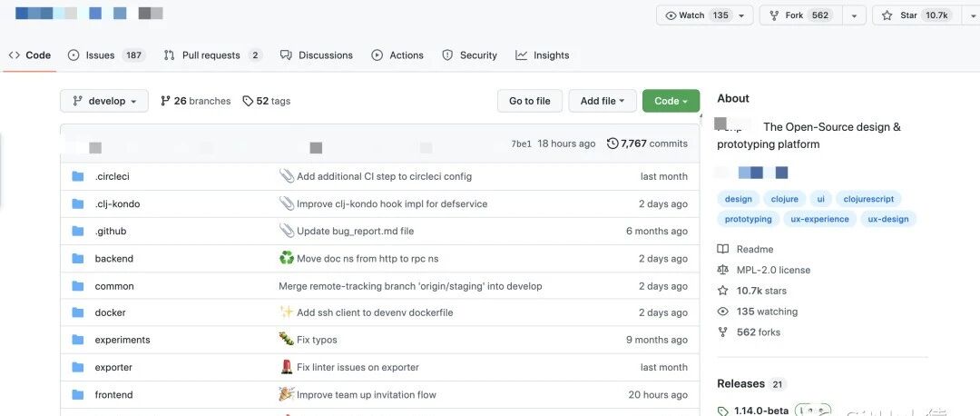The height and width of the screenshot is (416, 980).
Task: Click the .circleci folder icon
Action: click(x=77, y=176)
